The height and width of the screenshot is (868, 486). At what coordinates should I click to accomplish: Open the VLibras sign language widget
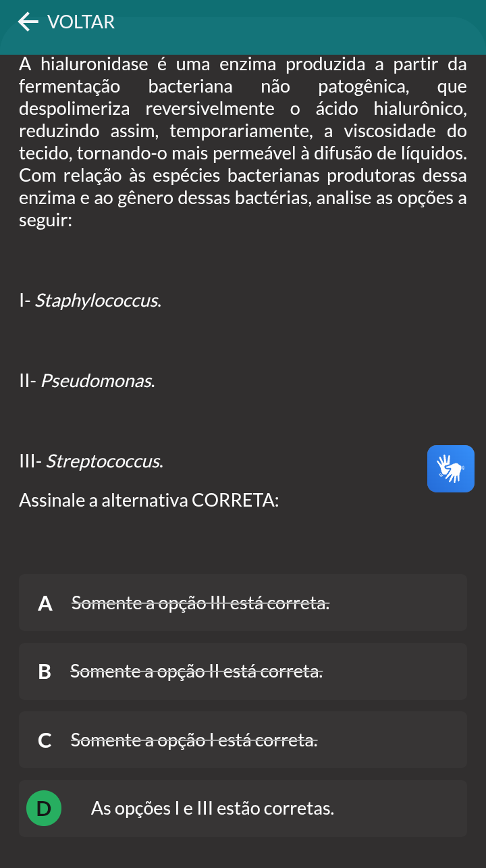451,469
